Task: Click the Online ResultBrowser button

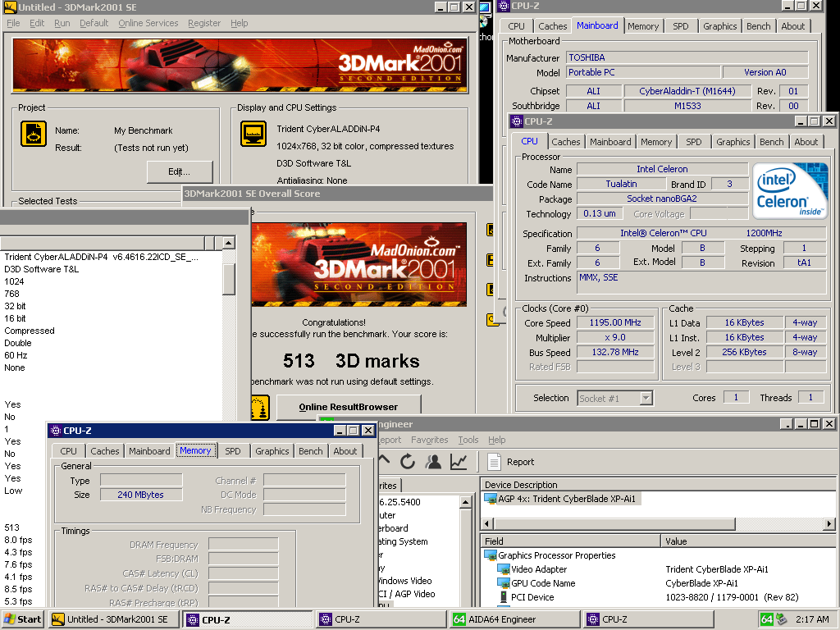Action: [x=348, y=407]
